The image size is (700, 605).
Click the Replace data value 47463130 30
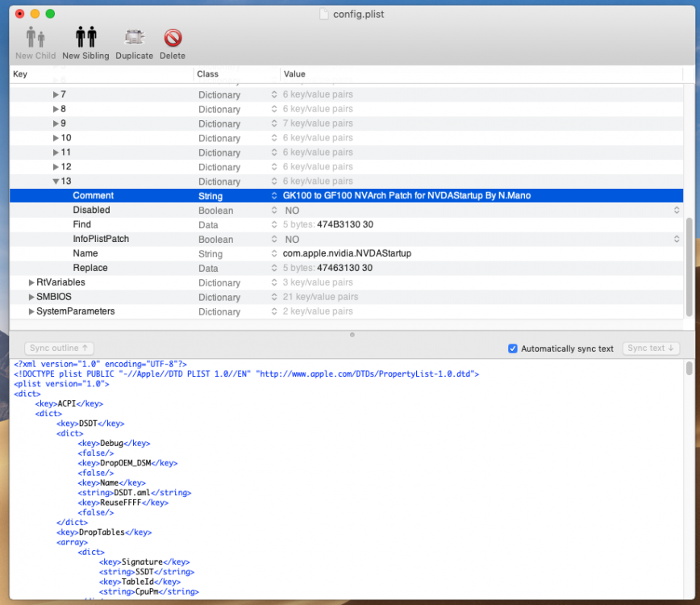click(x=344, y=268)
